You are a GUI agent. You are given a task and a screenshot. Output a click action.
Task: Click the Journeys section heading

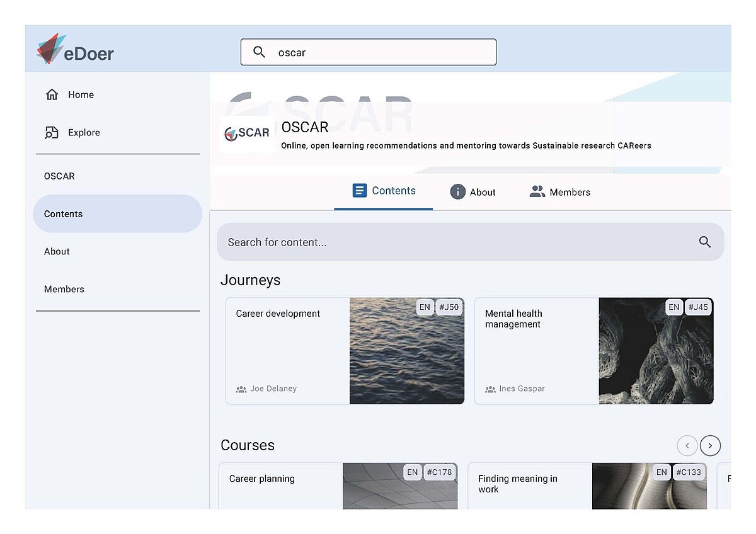pos(251,280)
